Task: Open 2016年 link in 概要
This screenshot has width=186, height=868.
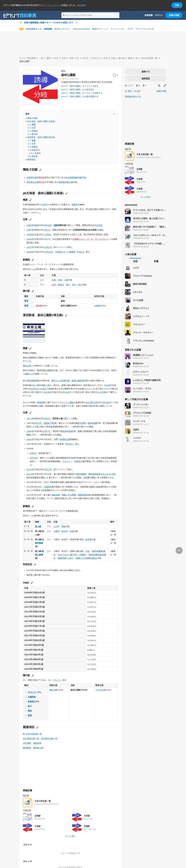Action: tap(108, 385)
